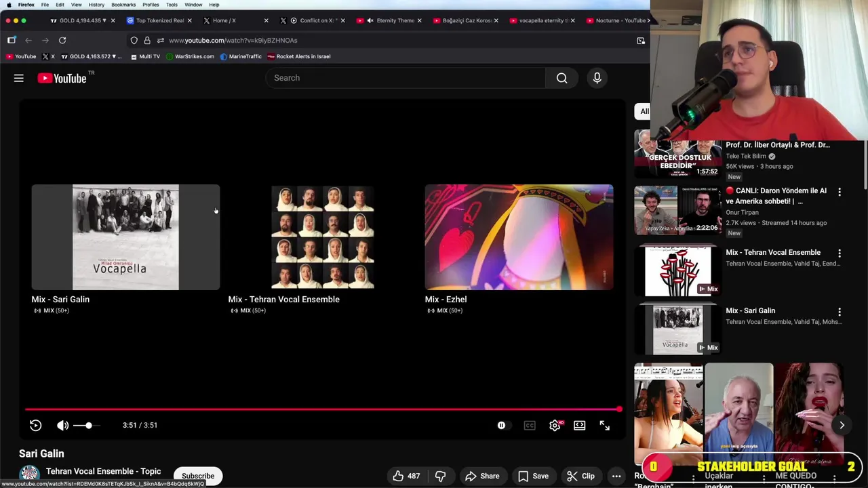This screenshot has width=868, height=488.
Task: Close the Top Tokenized Real tab
Action: [x=189, y=20]
